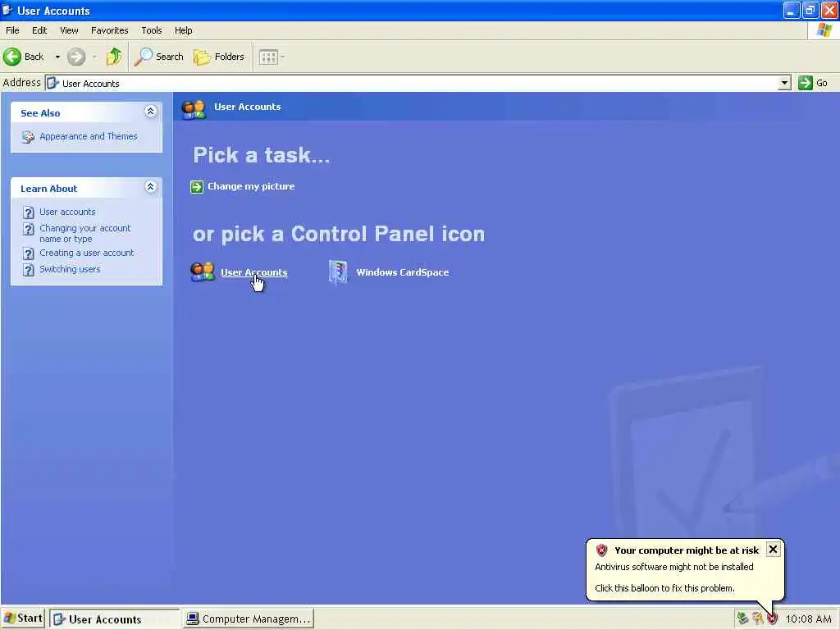Click help icon beside 'Switching users'

[29, 269]
